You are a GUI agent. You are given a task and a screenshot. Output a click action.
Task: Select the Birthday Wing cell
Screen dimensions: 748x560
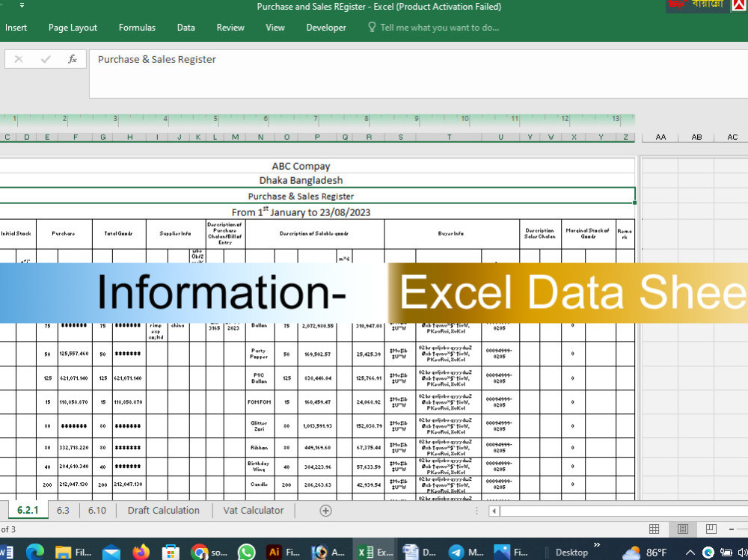point(260,467)
